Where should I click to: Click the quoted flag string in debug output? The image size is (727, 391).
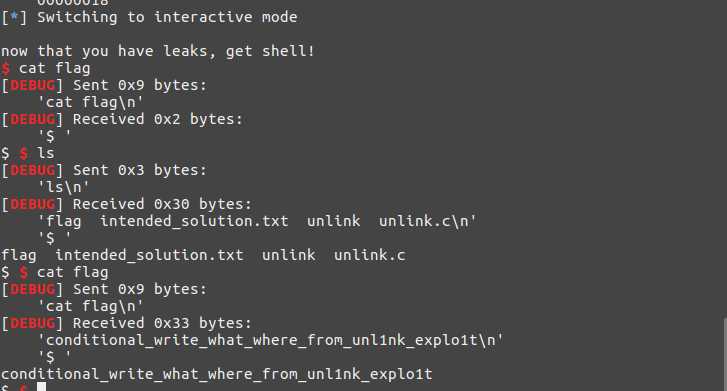click(270, 340)
